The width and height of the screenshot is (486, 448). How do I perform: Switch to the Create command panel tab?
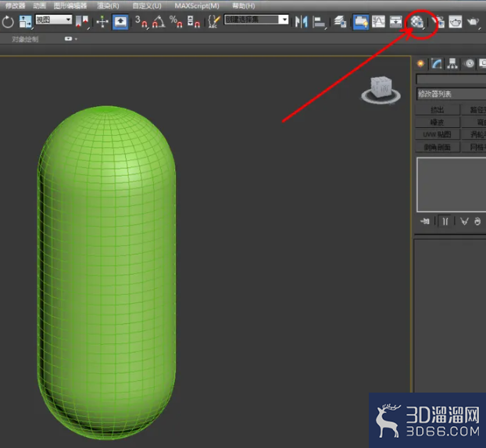coord(421,63)
